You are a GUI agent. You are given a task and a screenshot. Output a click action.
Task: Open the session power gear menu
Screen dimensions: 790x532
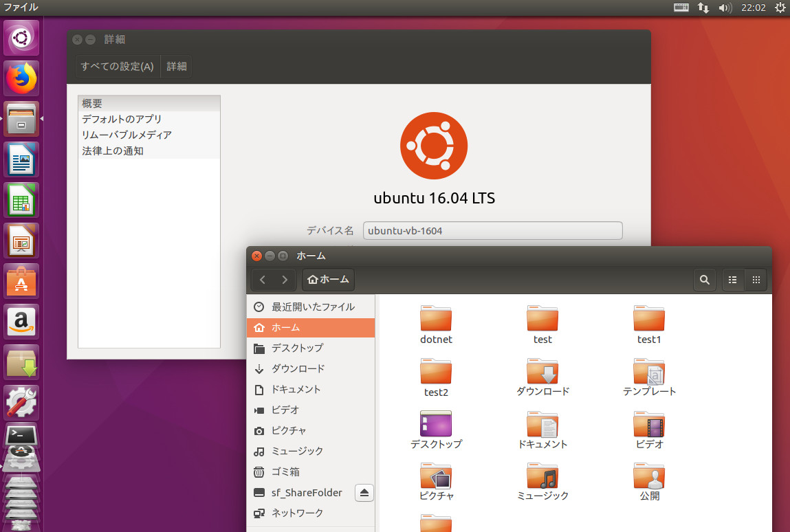[780, 8]
